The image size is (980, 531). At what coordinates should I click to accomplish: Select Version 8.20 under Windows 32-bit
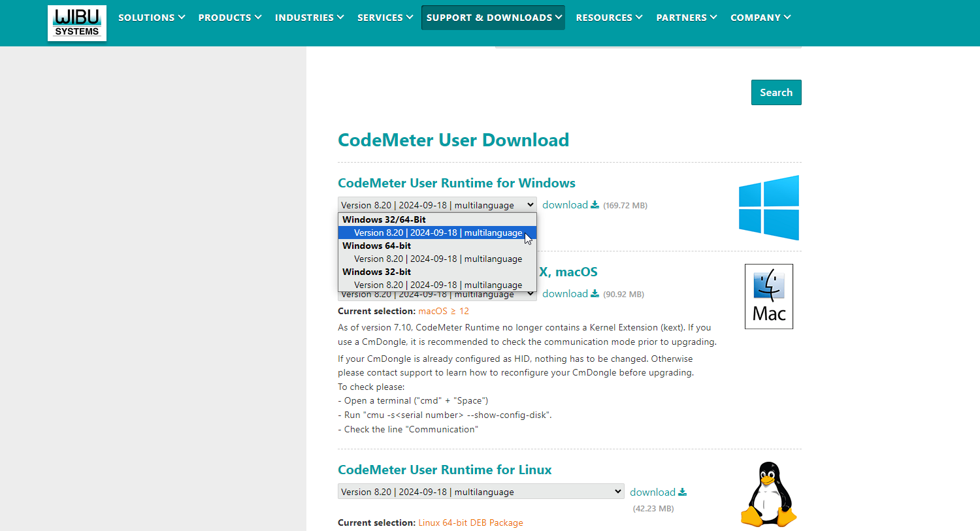(437, 285)
